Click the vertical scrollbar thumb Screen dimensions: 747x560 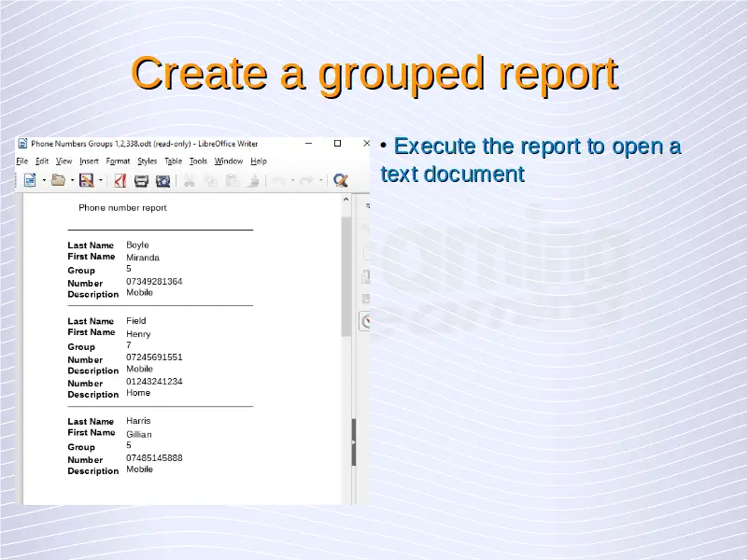point(346,276)
